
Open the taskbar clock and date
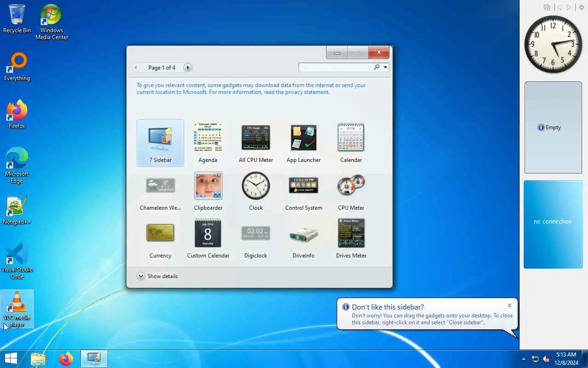[x=566, y=359]
